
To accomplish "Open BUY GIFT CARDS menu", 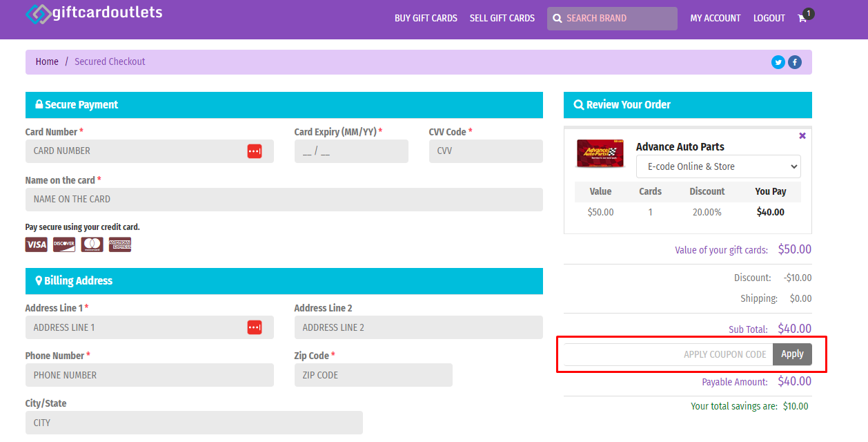I will point(426,19).
